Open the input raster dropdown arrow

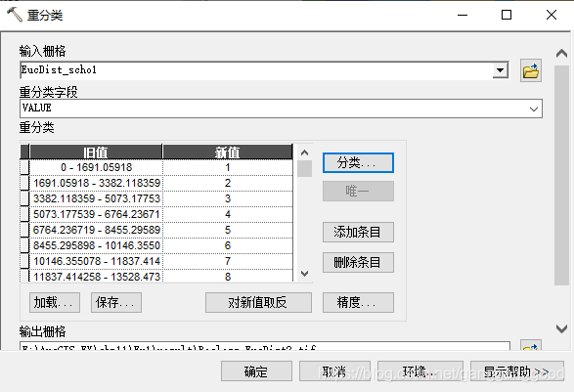point(500,70)
